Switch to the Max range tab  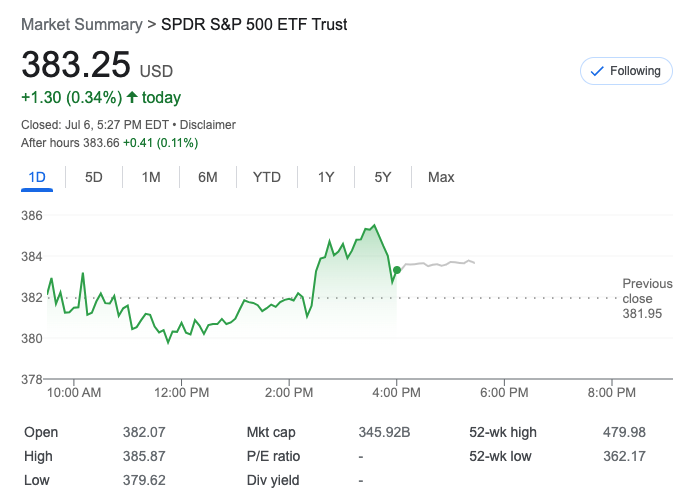pos(441,177)
